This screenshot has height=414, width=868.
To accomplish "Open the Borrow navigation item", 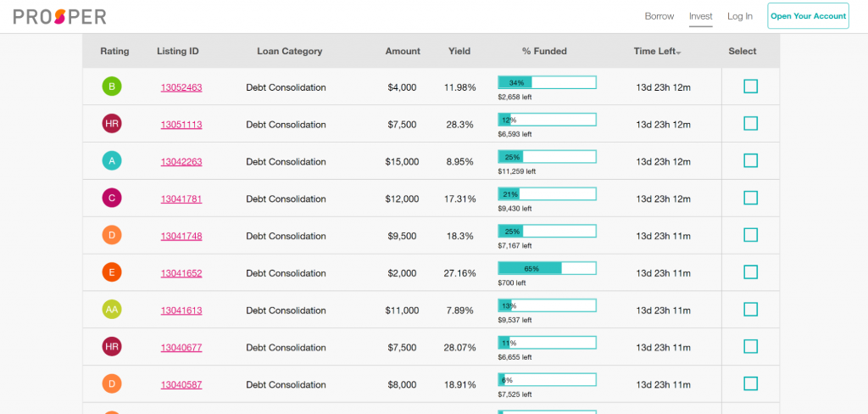I will coord(659,17).
